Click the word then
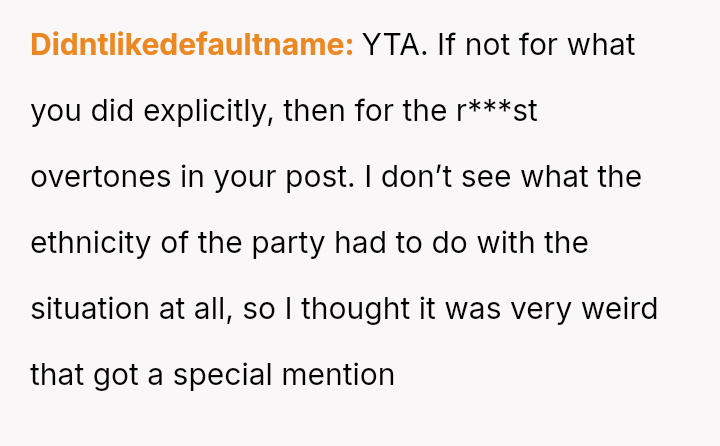Image resolution: width=720 pixels, height=446 pixels. click(314, 111)
